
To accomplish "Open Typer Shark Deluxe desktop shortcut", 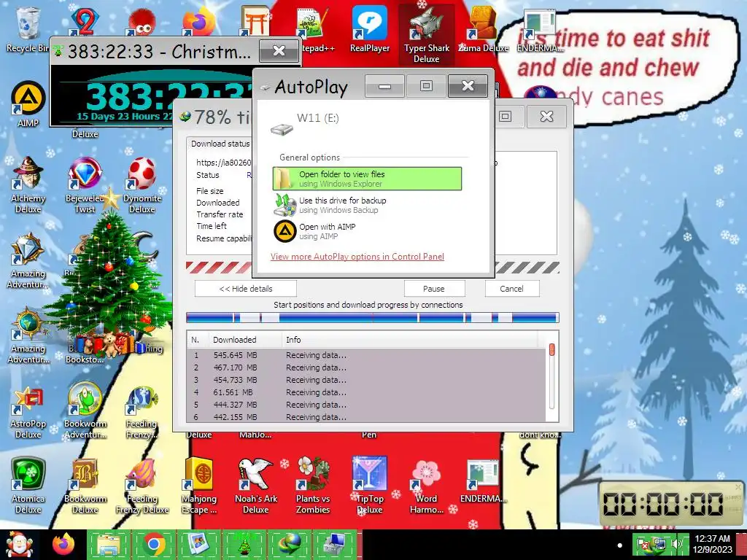I will [426, 34].
